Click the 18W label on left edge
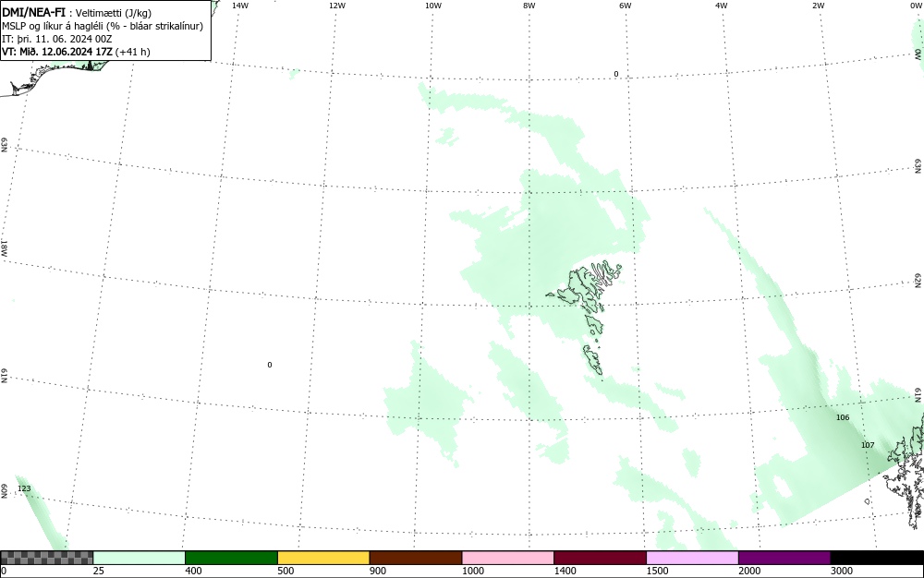The width and height of the screenshot is (924, 578). point(4,247)
